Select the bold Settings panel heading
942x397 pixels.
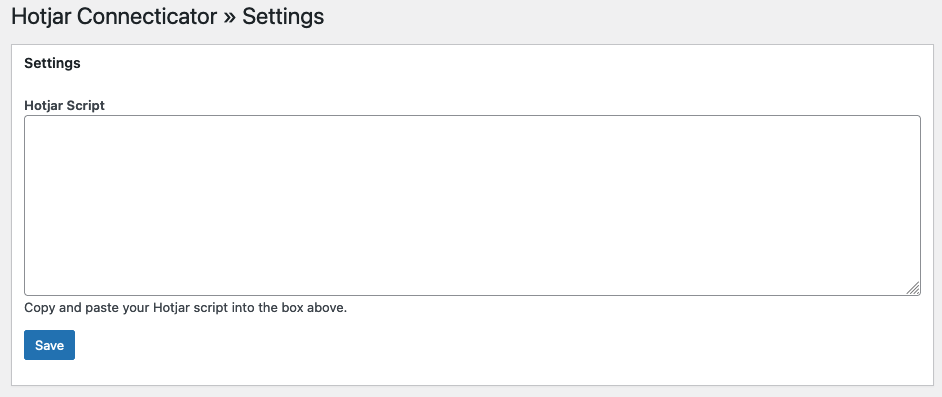(x=52, y=63)
